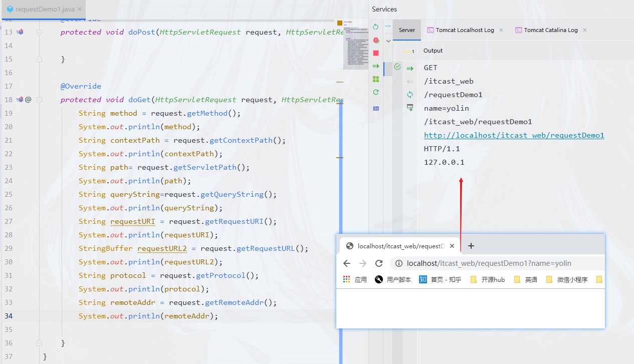
Task: Click the green checkmark deployment status icon
Action: click(397, 67)
